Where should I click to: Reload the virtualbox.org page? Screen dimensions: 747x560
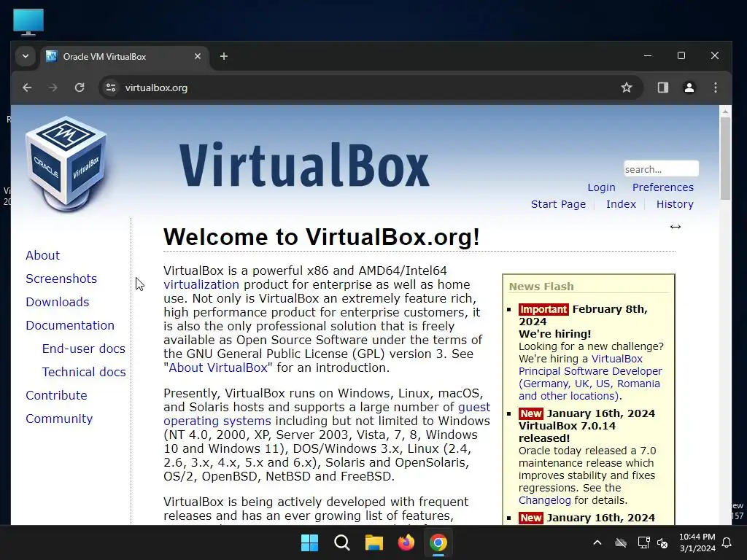[x=80, y=87]
